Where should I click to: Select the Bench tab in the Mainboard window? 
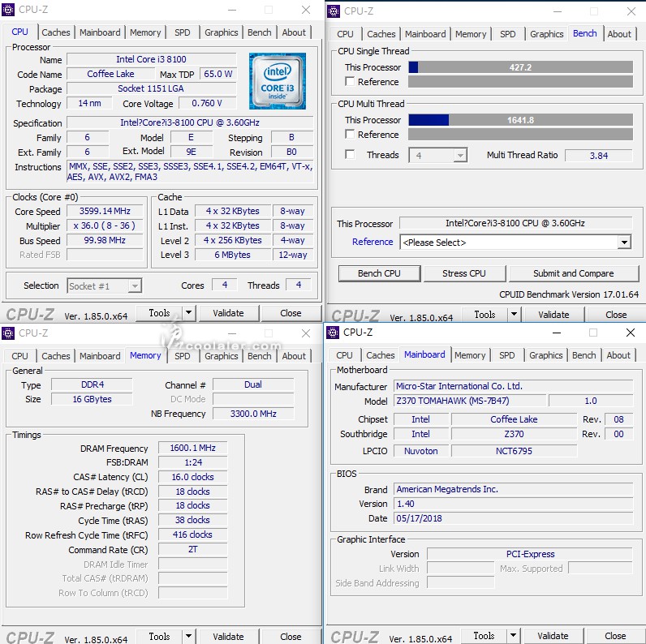click(x=584, y=355)
